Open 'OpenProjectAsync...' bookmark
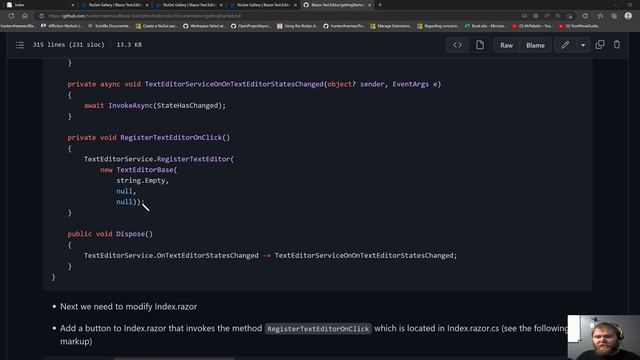 pyautogui.click(x=250, y=26)
